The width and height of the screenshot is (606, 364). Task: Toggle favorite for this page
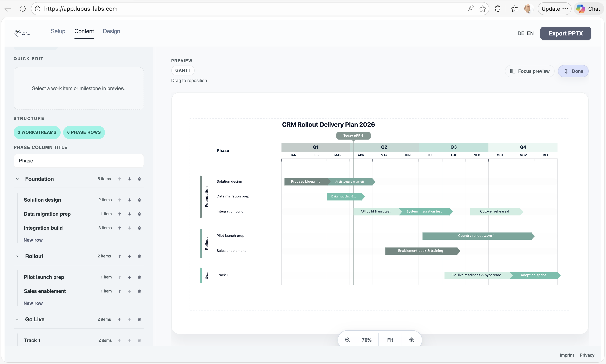[x=482, y=9]
